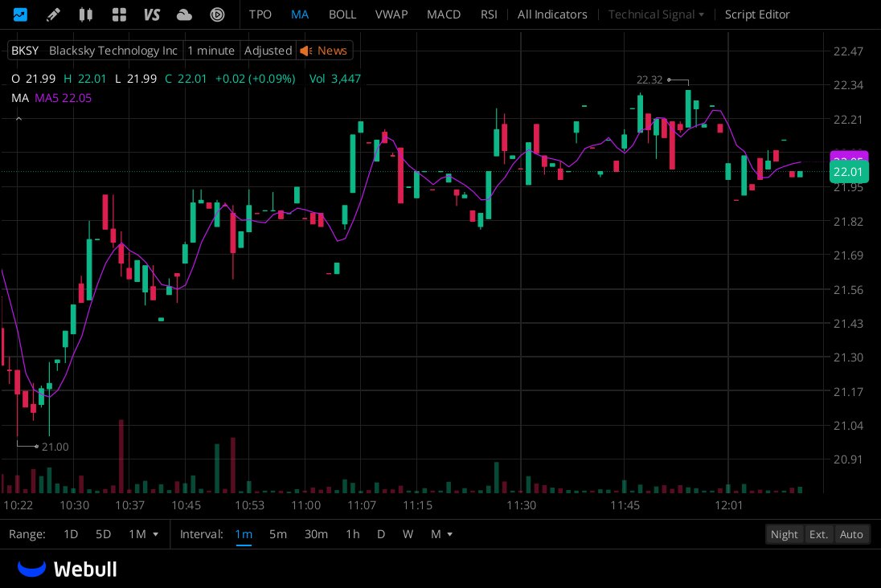Open the Script Editor
The height and width of the screenshot is (588, 881).
coord(757,14)
